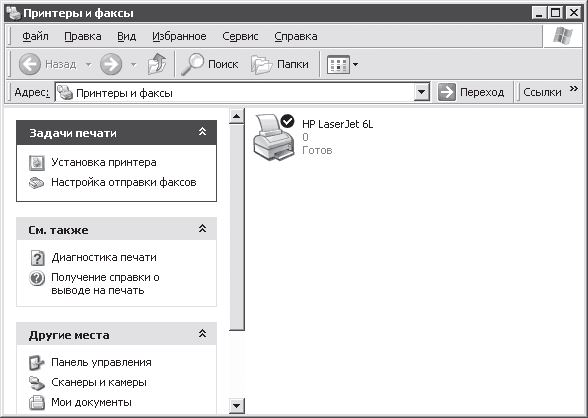The width and height of the screenshot is (588, 418).
Task: Open the views mode dropdown button
Action: [x=343, y=65]
